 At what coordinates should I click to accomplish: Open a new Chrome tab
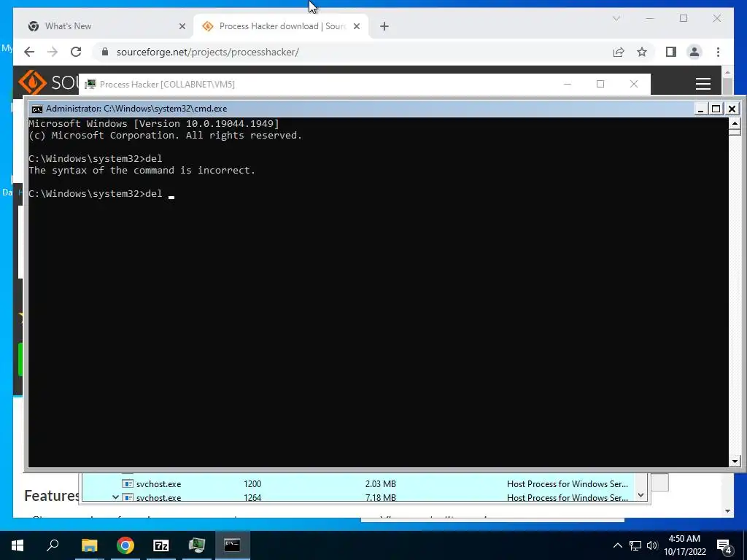tap(384, 26)
